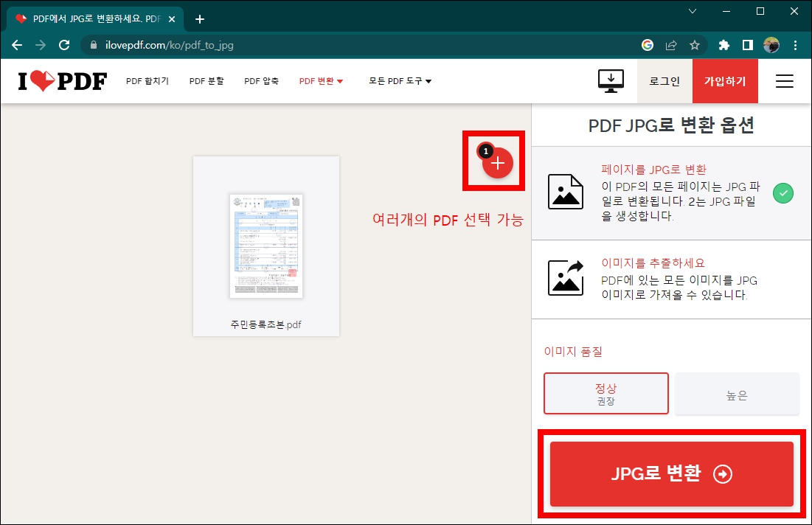Open the 모든 PDF 도구 dropdown
The height and width of the screenshot is (525, 812).
(400, 81)
